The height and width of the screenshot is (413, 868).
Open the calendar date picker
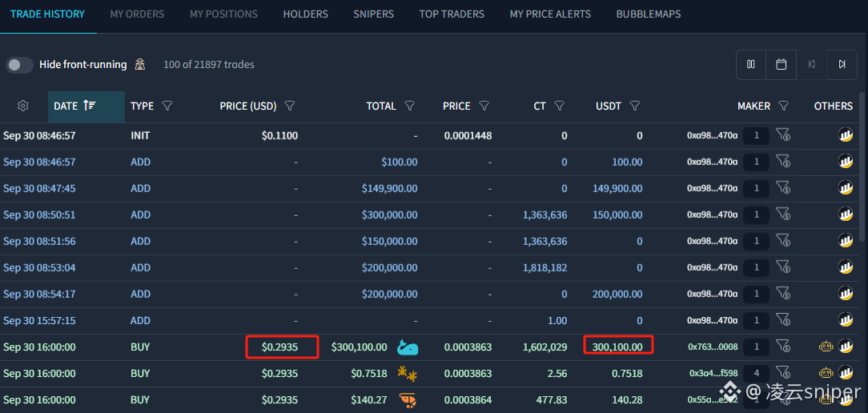(781, 65)
